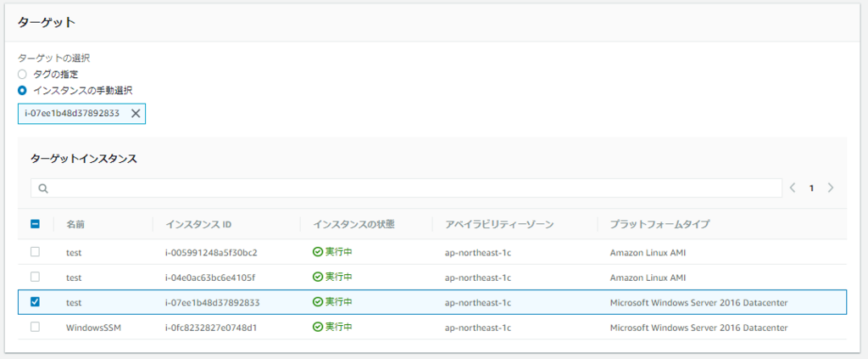This screenshot has width=868, height=359.
Task: Click instance ID i-005991248a5f30bc2
Action: click(211, 253)
